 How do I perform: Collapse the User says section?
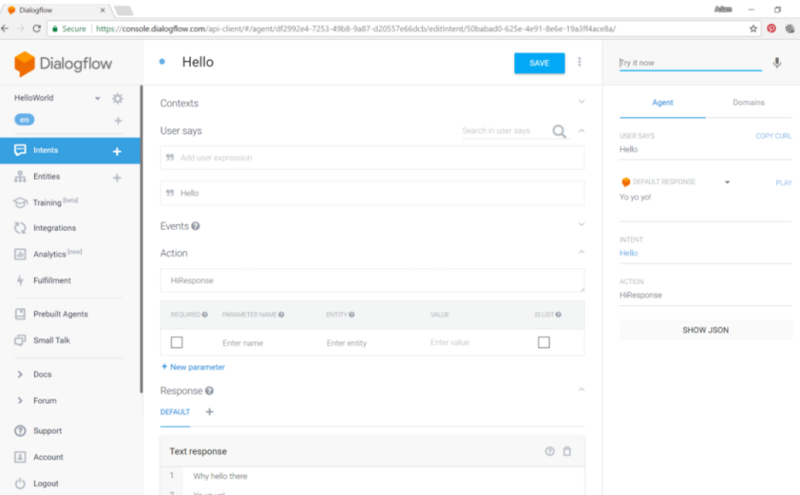[x=581, y=131]
